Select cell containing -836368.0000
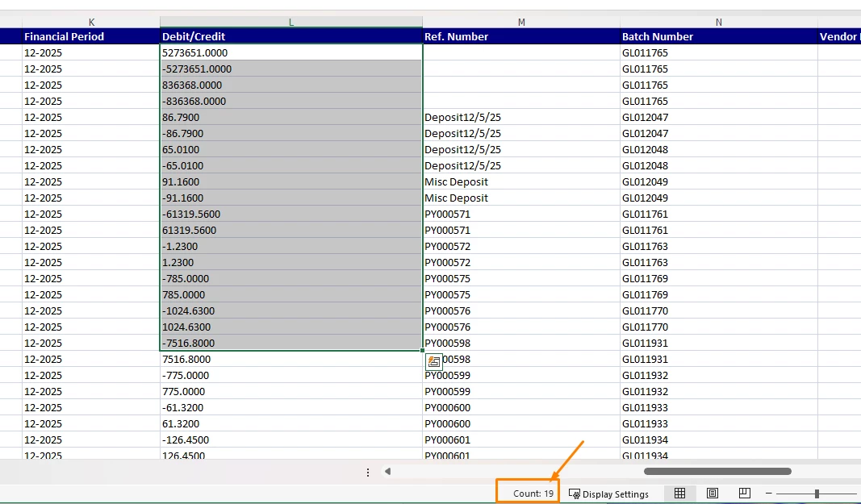The image size is (861, 504). (x=291, y=101)
